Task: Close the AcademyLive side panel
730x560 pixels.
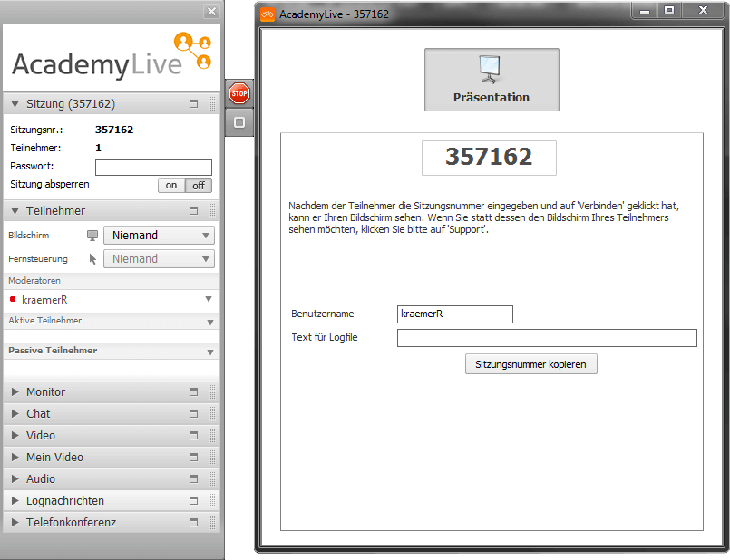Action: 212,11
